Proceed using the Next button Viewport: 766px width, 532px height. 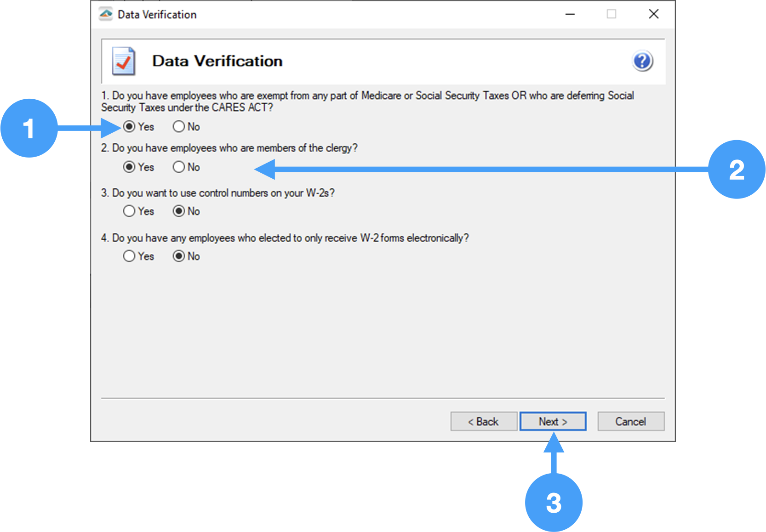coord(553,421)
